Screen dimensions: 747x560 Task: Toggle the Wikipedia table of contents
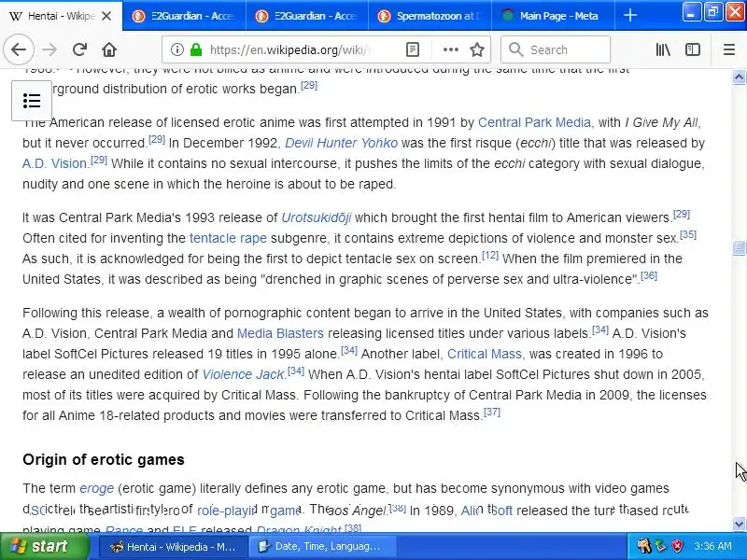32,101
